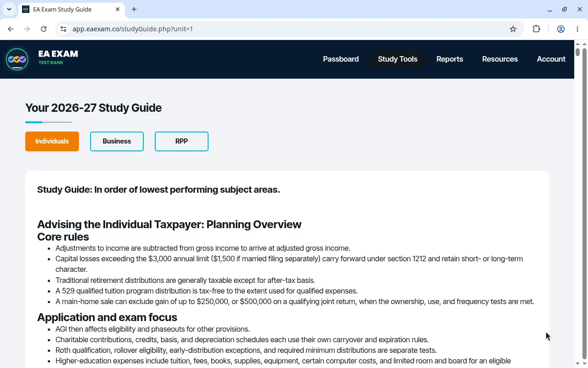
Task: Open the Reports menu item
Action: (450, 59)
